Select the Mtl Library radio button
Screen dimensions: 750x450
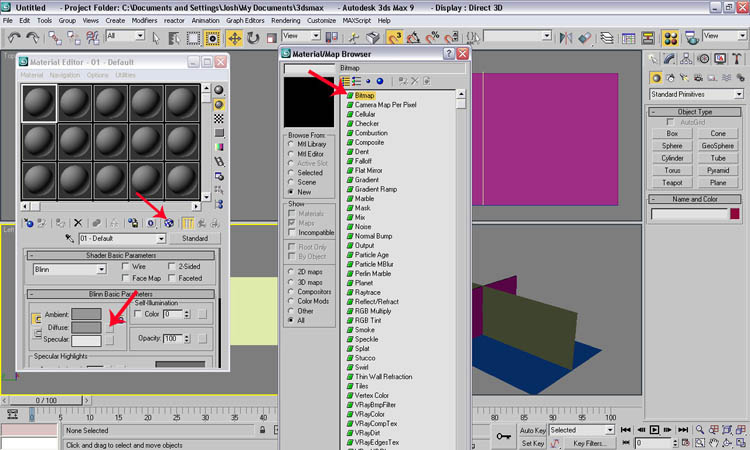290,143
